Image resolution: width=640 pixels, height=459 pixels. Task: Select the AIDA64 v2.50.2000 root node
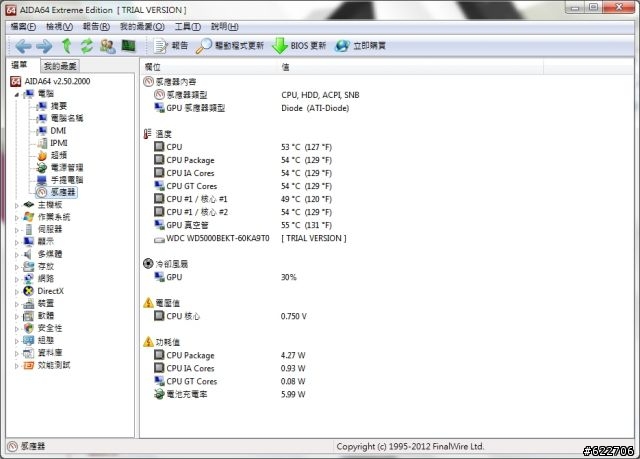tap(50, 81)
